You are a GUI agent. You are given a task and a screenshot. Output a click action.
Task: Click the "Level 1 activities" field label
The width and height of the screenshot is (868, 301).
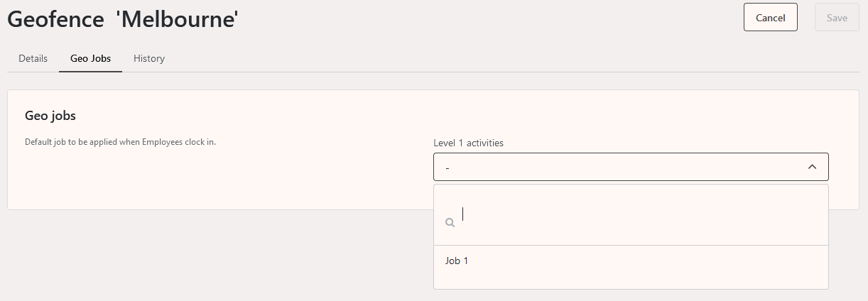pos(468,143)
